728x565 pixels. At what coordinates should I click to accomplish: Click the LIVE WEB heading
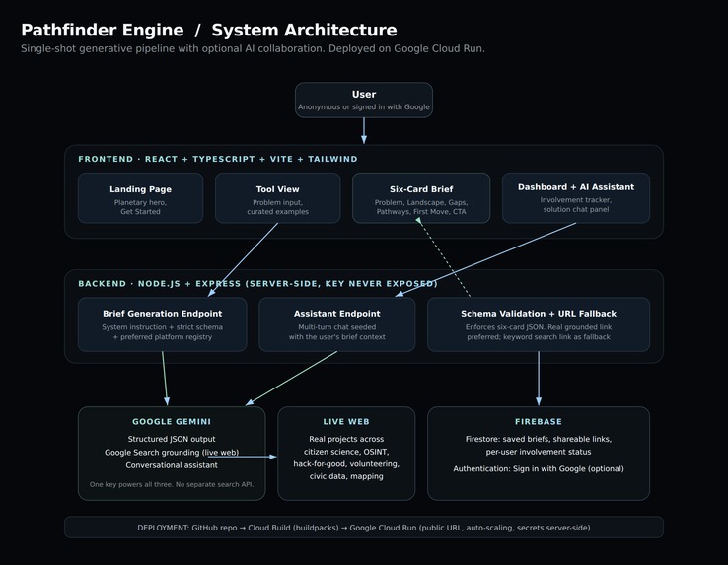coord(346,422)
